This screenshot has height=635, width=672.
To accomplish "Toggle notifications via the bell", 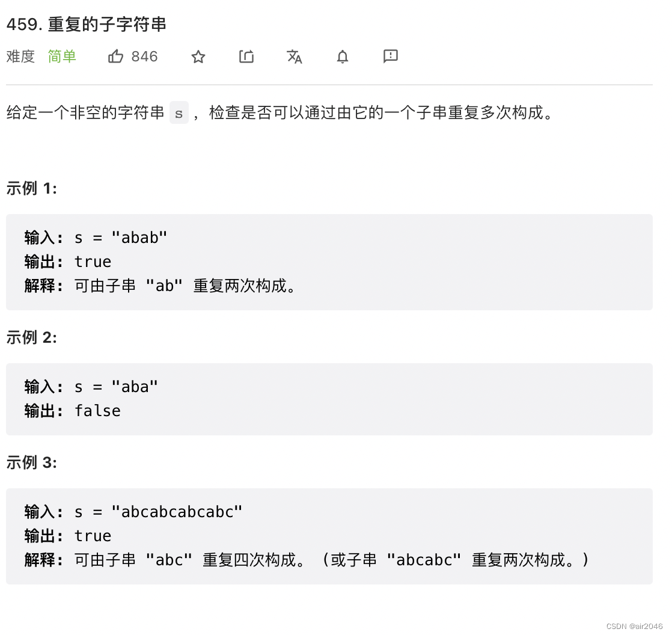I will click(x=342, y=56).
